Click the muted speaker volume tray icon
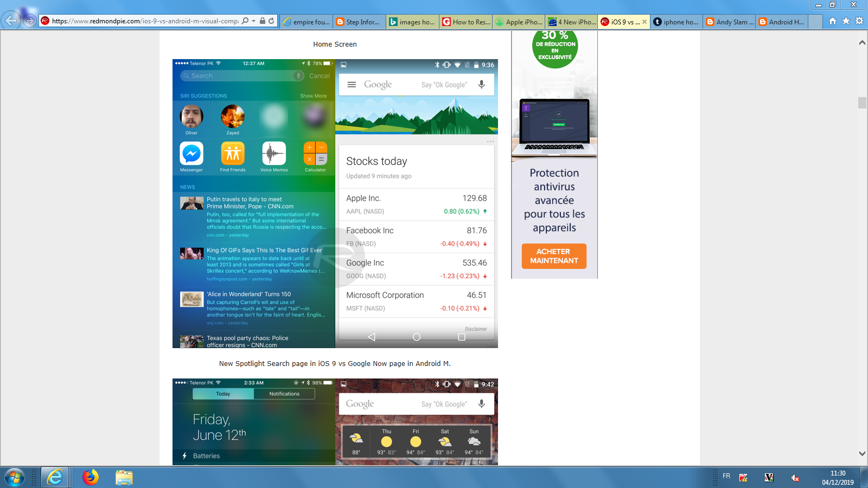The height and width of the screenshot is (488, 868). pyautogui.click(x=795, y=478)
